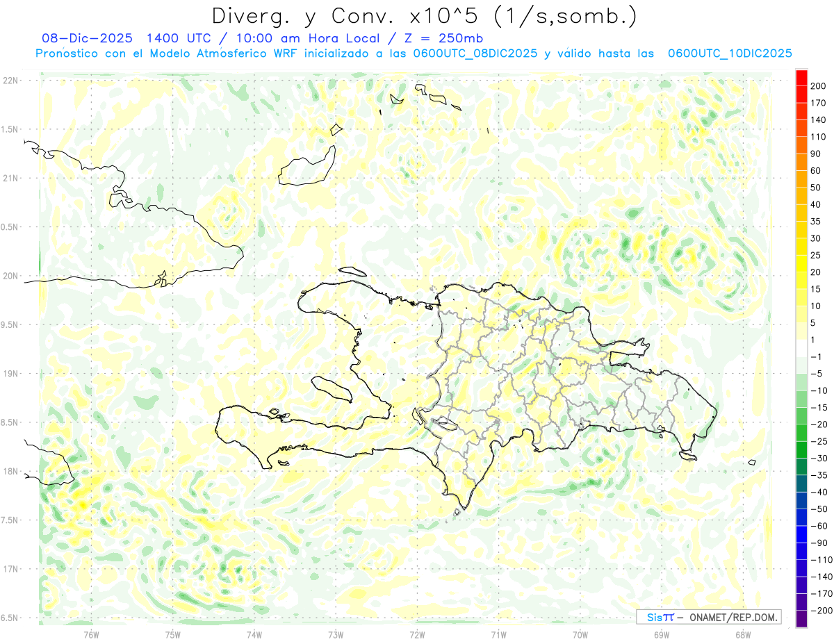Pick the yellow swatch between 25 and 20
834x644 pixels.
tap(801, 264)
